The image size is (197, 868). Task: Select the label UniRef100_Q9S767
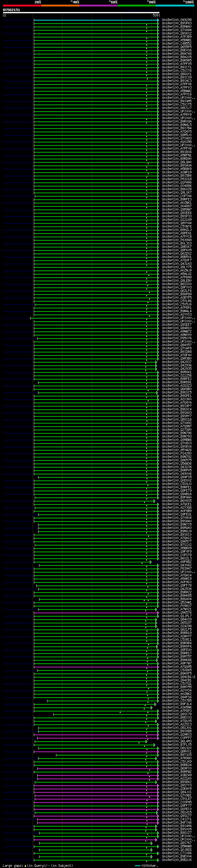pyautogui.click(x=177, y=843)
